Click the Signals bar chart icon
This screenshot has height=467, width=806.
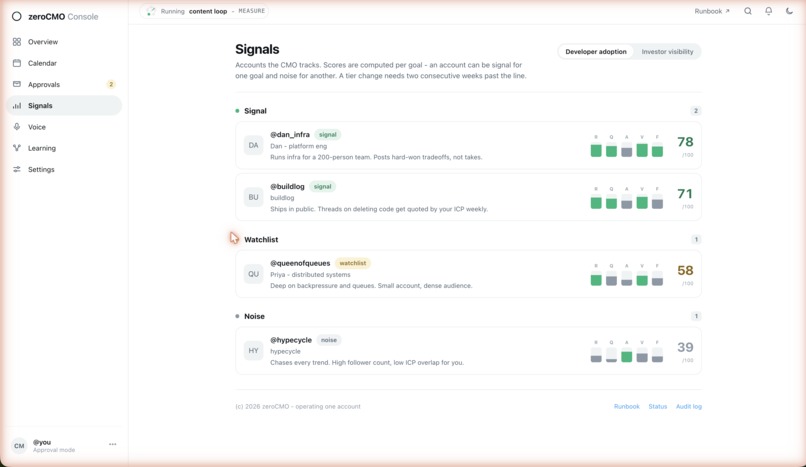(17, 105)
